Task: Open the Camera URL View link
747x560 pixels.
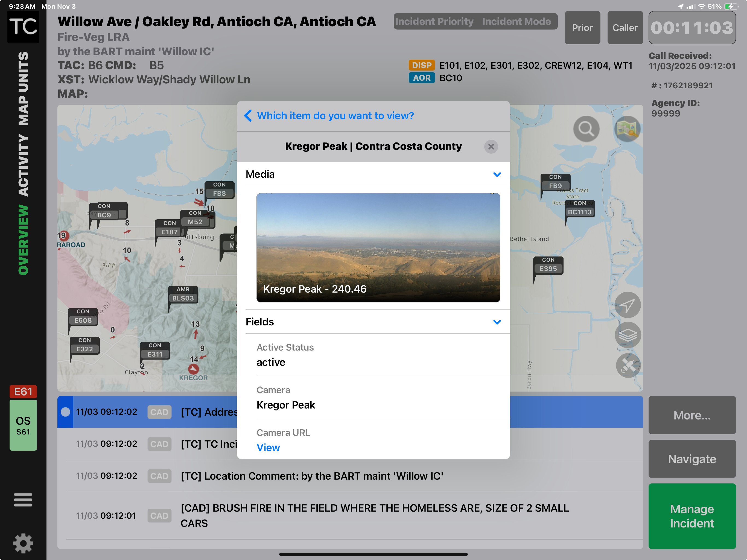Action: tap(268, 448)
